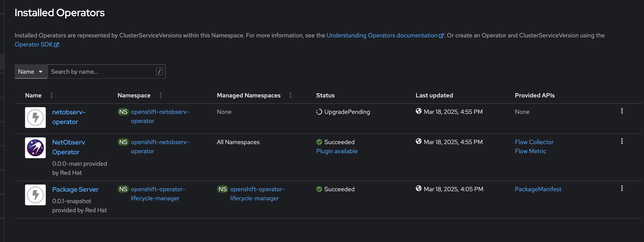Open the PackageManifest API link
The image size is (644, 242).
point(538,189)
